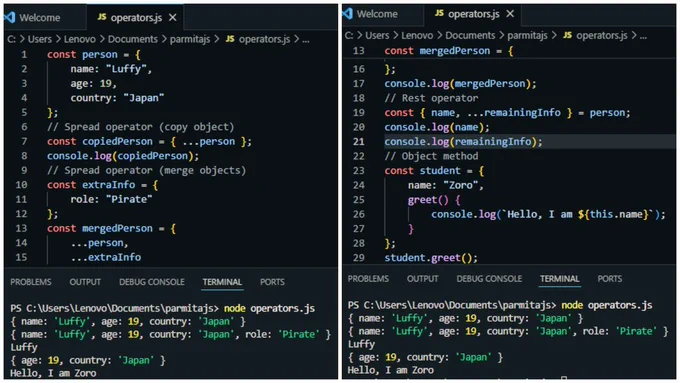The height and width of the screenshot is (383, 680).
Task: Switch to DEBUG CONSOLE in right window
Action: coord(489,278)
